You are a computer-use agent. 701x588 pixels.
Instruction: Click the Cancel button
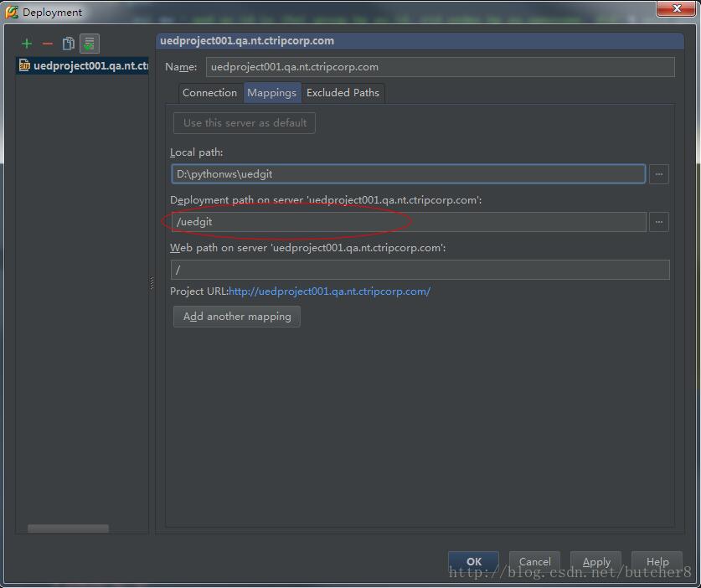click(534, 562)
